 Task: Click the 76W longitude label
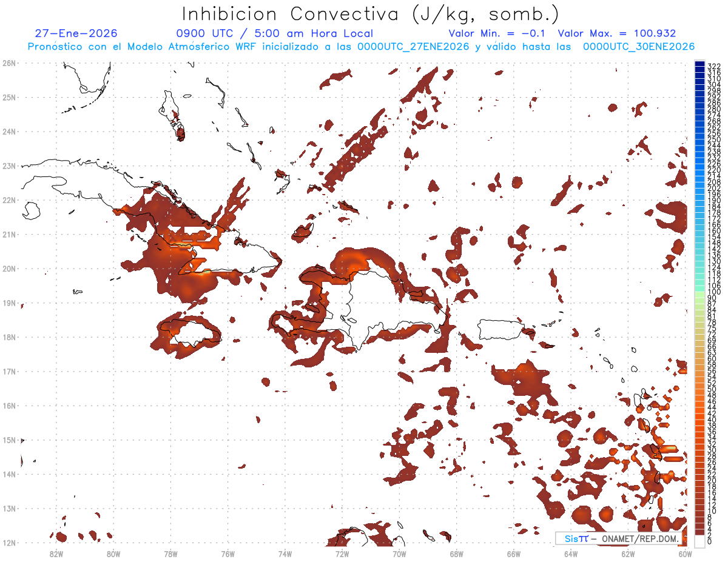pyautogui.click(x=227, y=554)
